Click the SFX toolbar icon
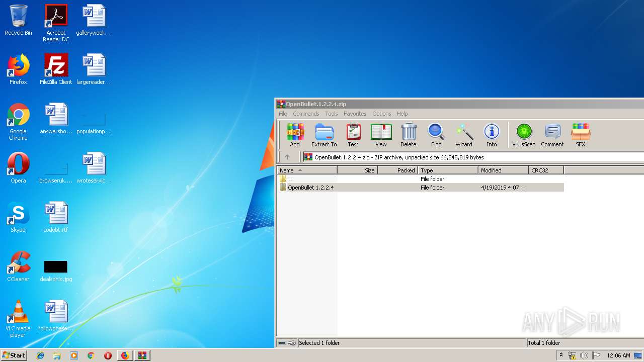 580,135
